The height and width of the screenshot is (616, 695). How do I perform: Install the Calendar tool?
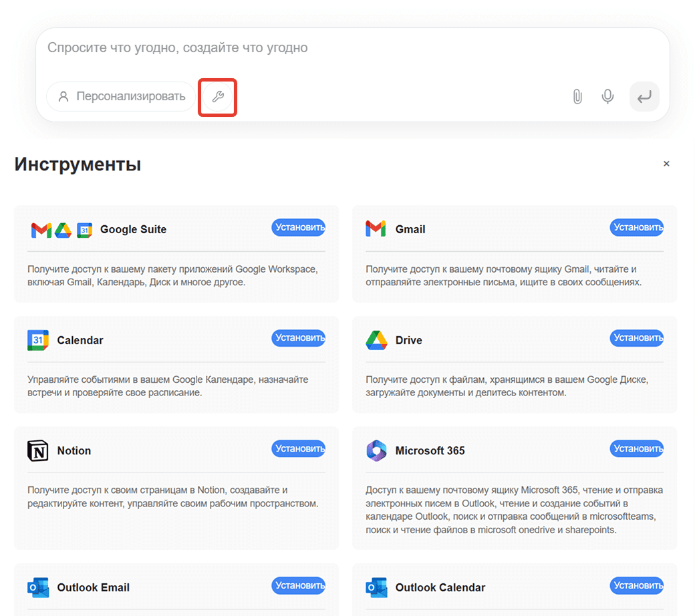click(x=298, y=338)
